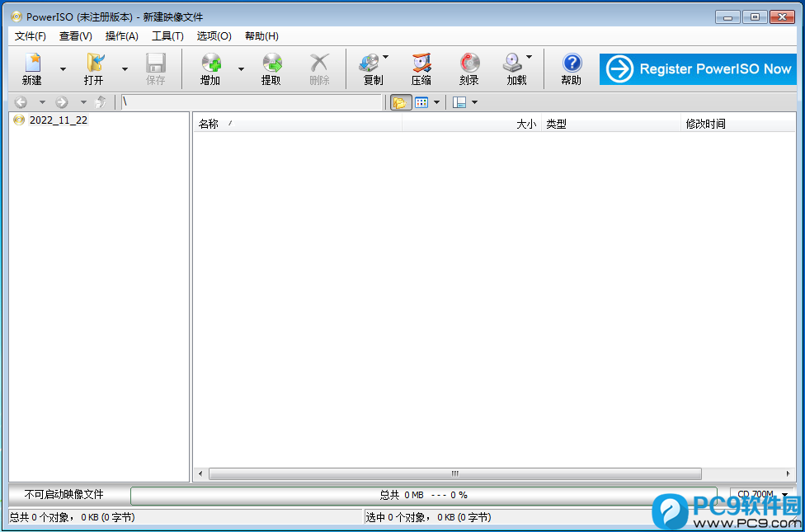Expand the 打开 recent files arrow
The image size is (805, 532).
point(125,68)
